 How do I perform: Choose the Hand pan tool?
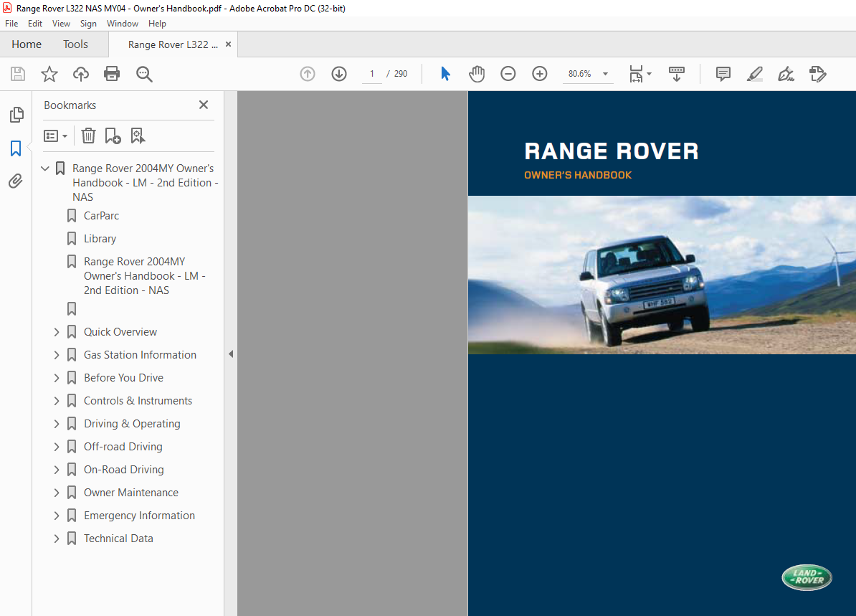477,74
